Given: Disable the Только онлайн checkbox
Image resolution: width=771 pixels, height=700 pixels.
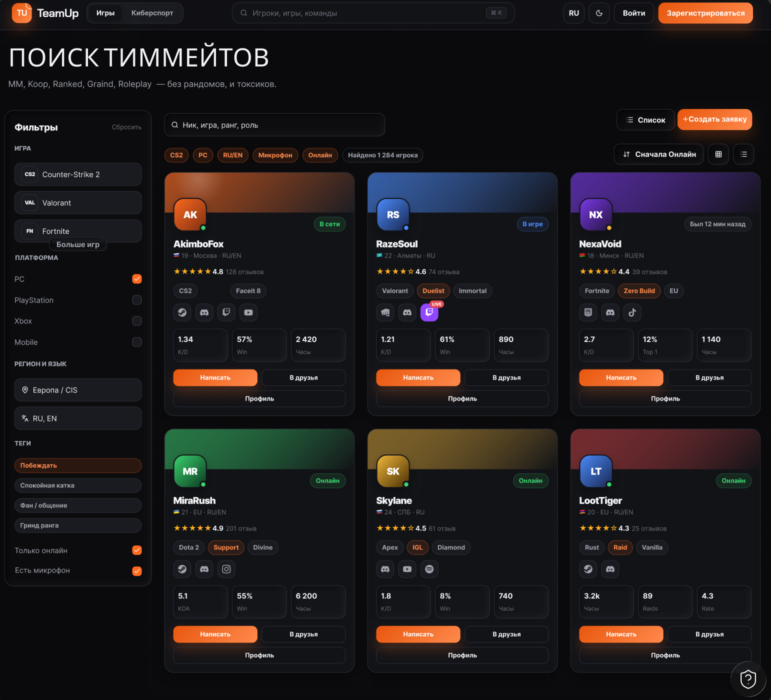Looking at the screenshot, I should (137, 550).
